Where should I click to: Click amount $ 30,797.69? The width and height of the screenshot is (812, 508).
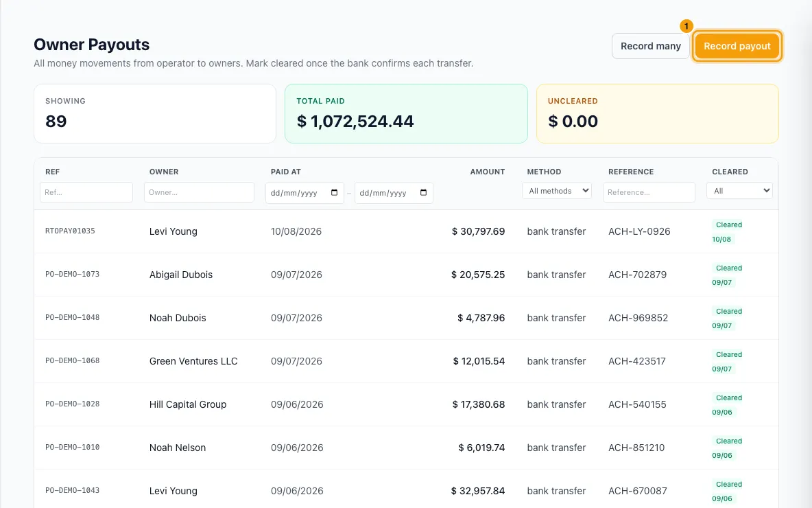[x=478, y=232]
